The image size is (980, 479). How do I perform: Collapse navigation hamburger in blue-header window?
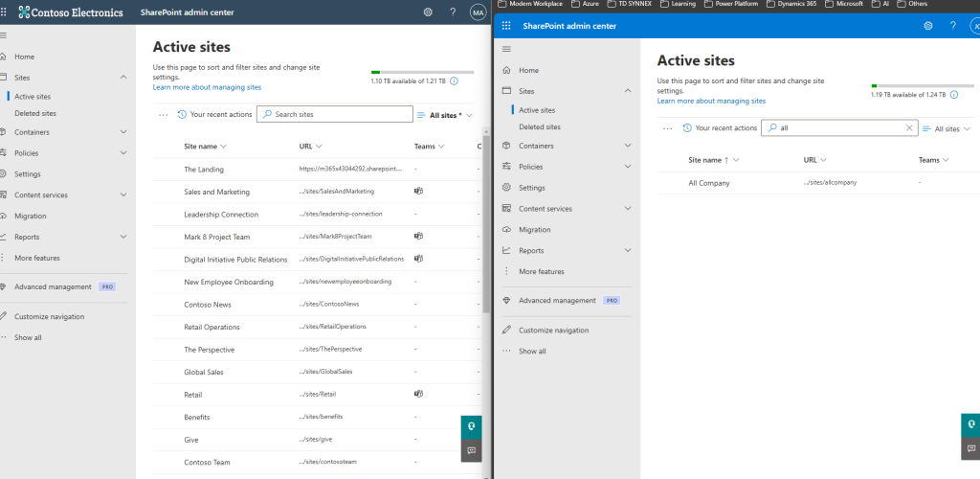[506, 50]
